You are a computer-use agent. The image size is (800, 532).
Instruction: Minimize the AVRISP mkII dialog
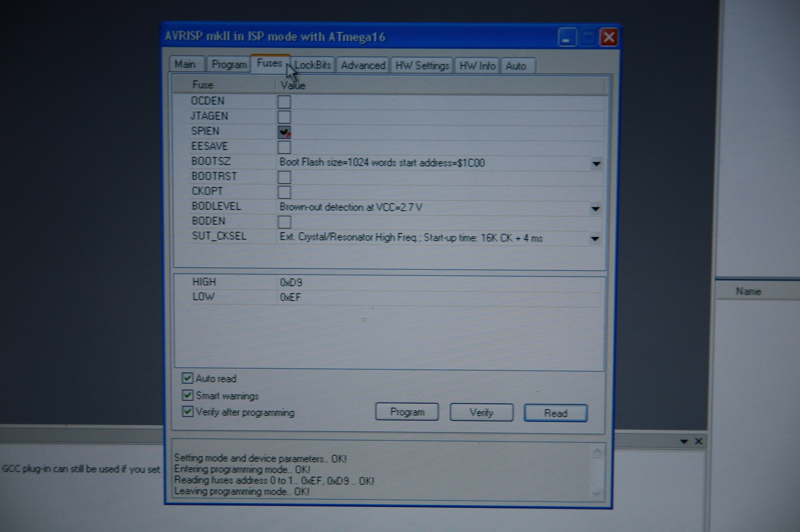[567, 38]
